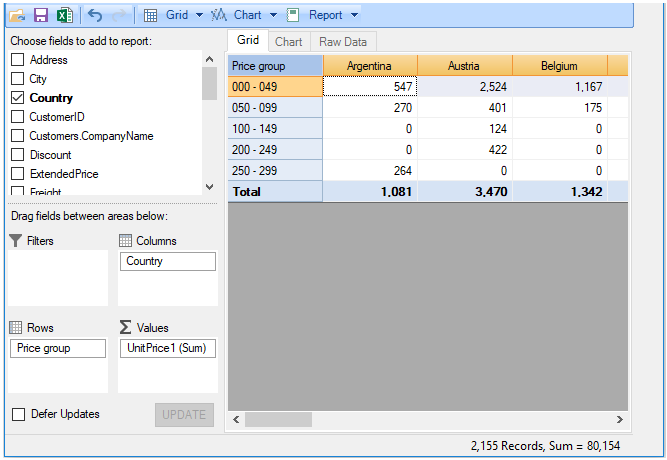Viewport: 667px width, 460px height.
Task: Click the redo arrow icon
Action: coord(119,15)
